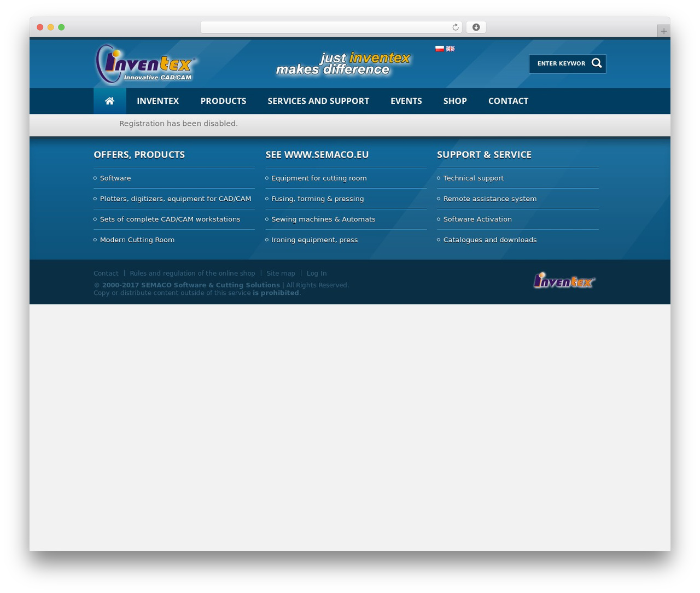This screenshot has width=700, height=593.
Task: Click the small Inventex logo in footer
Action: pos(564,280)
